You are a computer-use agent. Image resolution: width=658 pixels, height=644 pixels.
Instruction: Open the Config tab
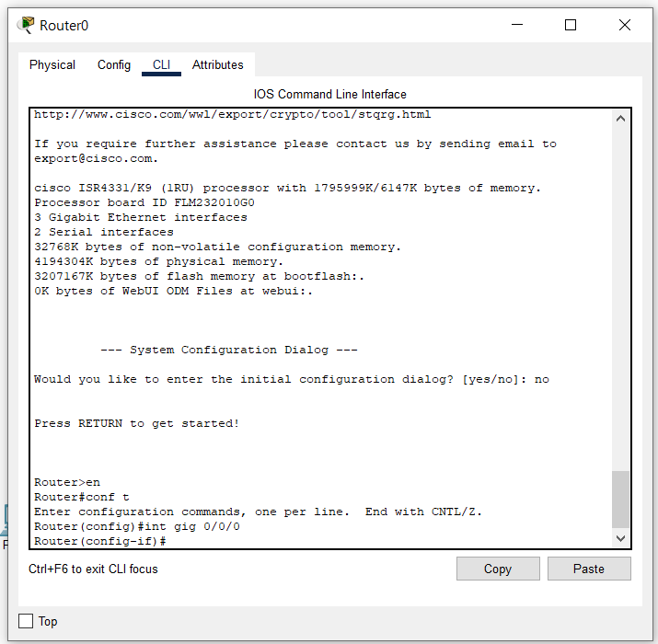tap(114, 65)
